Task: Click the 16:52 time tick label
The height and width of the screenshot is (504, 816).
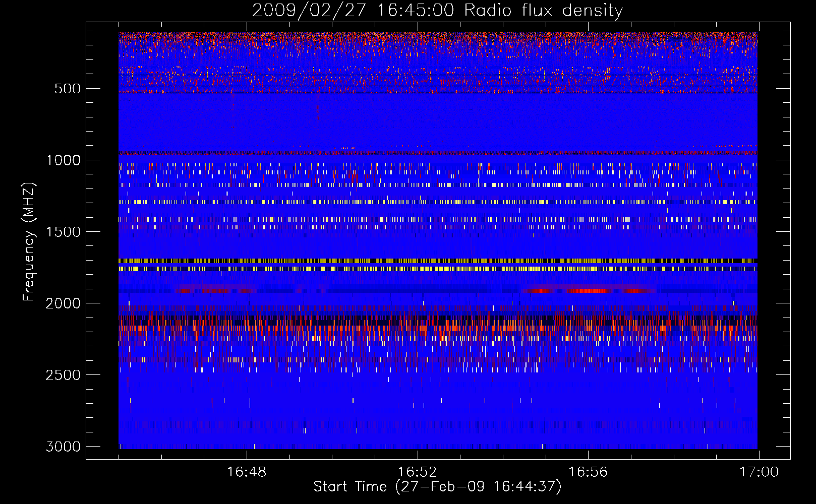Action: [417, 472]
